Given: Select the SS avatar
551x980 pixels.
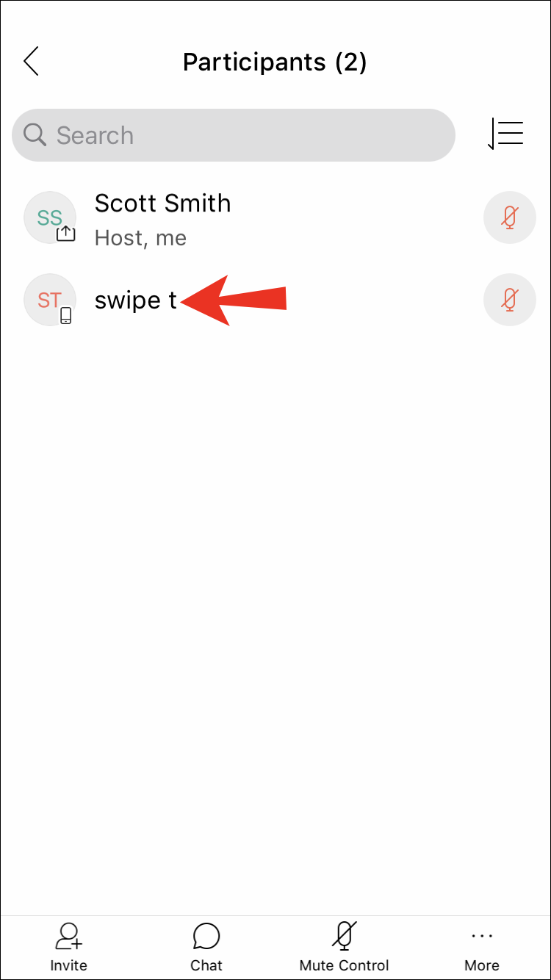Looking at the screenshot, I should pyautogui.click(x=50, y=217).
